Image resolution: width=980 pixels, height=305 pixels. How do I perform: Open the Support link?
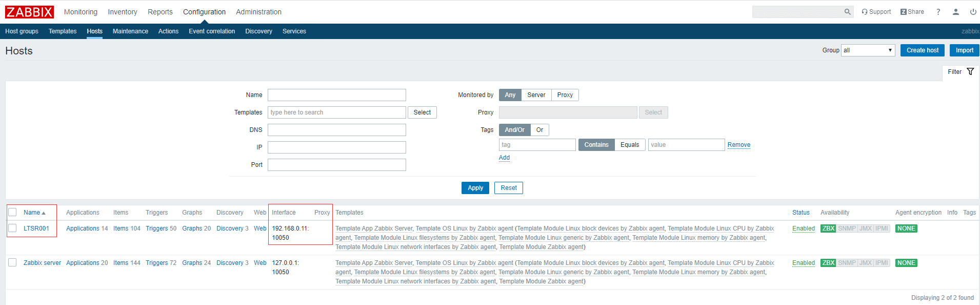tap(876, 12)
